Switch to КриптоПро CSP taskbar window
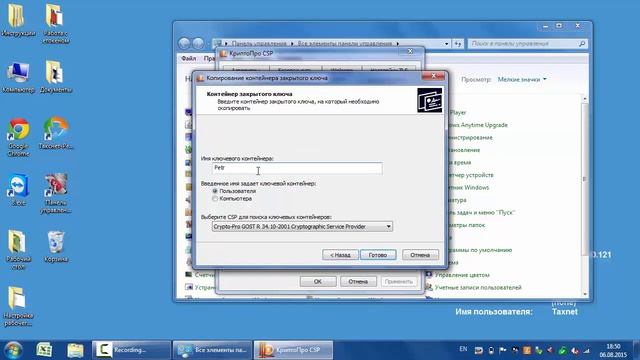 293,350
